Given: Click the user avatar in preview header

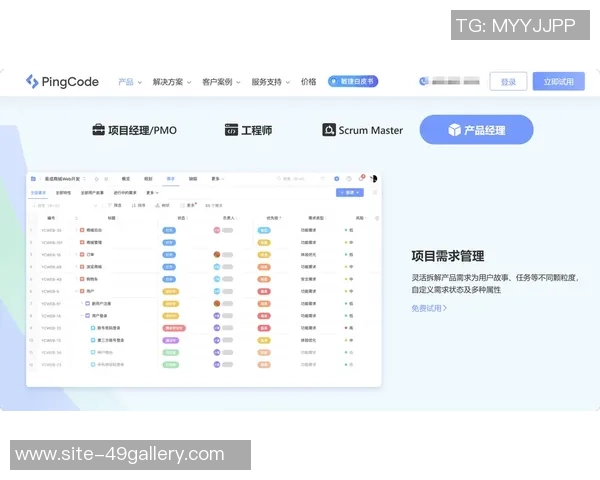Looking at the screenshot, I should (374, 178).
